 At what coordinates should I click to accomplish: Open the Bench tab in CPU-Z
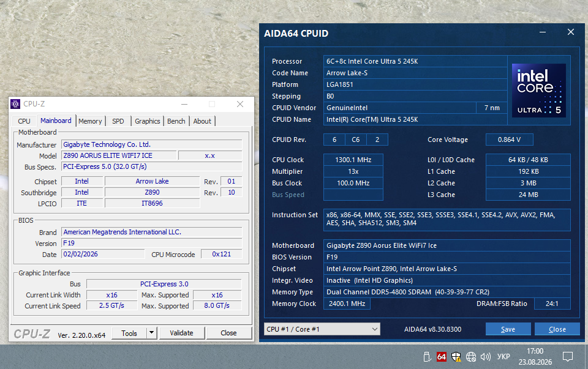[176, 121]
